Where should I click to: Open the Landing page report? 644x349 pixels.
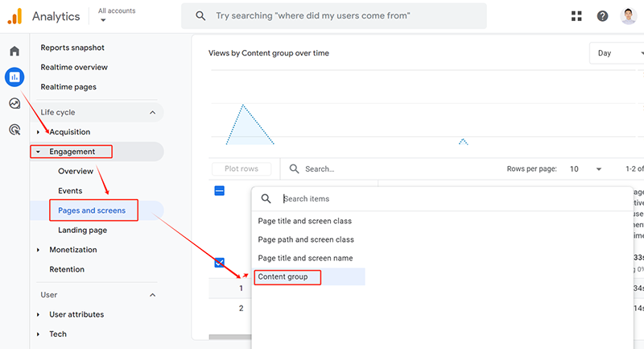tap(82, 231)
